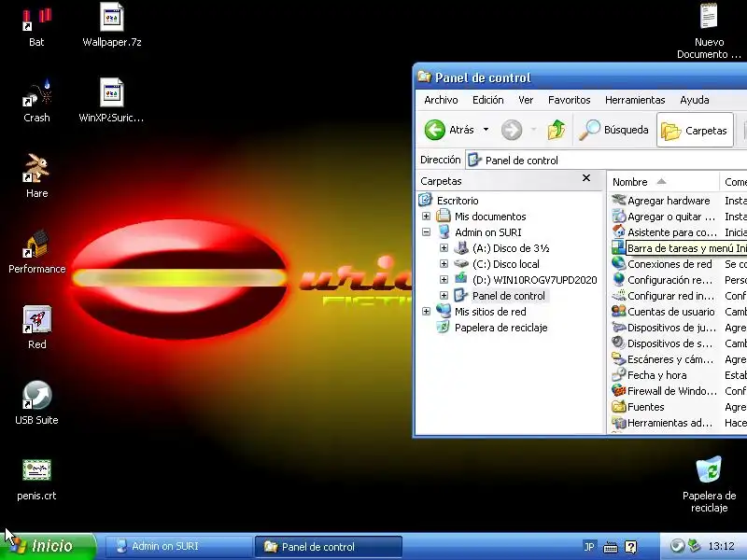The width and height of the screenshot is (747, 560).
Task: Expand (A:) Disco de 3½ node
Action: point(444,248)
